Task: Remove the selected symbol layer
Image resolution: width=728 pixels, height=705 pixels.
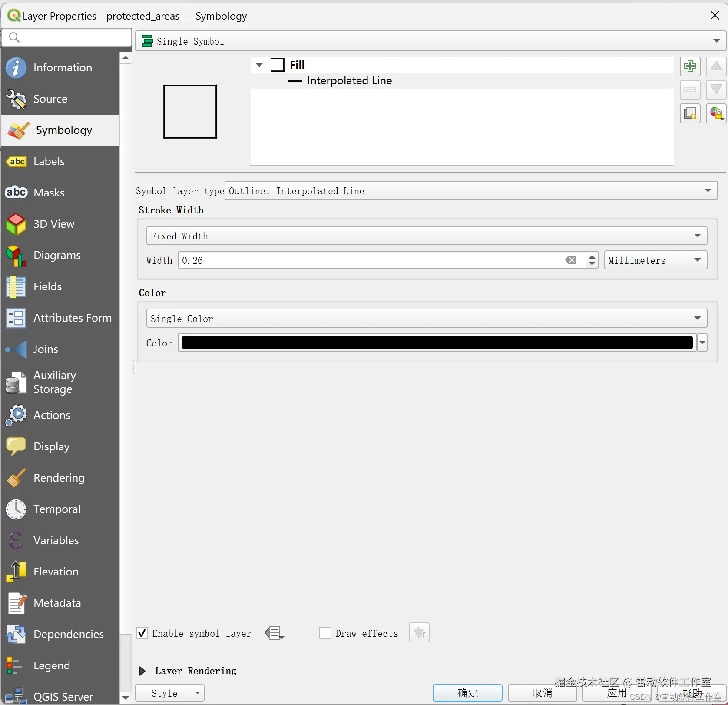Action: click(x=690, y=90)
